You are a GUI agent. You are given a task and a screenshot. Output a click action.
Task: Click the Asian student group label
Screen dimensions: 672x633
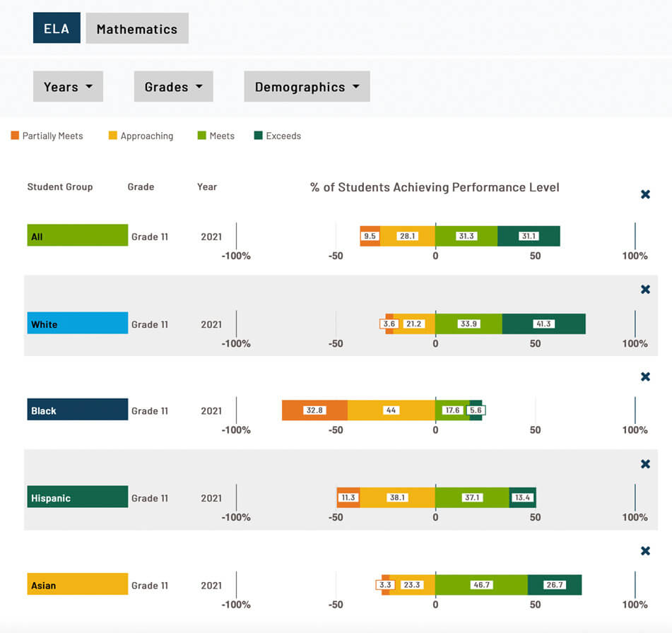(78, 584)
